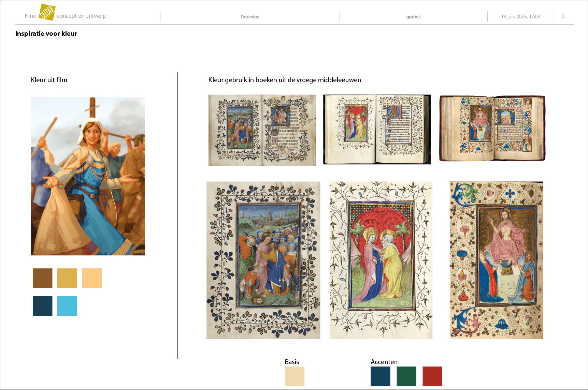Select the brown swatch below the film image
The width and height of the screenshot is (588, 390).
43,278
